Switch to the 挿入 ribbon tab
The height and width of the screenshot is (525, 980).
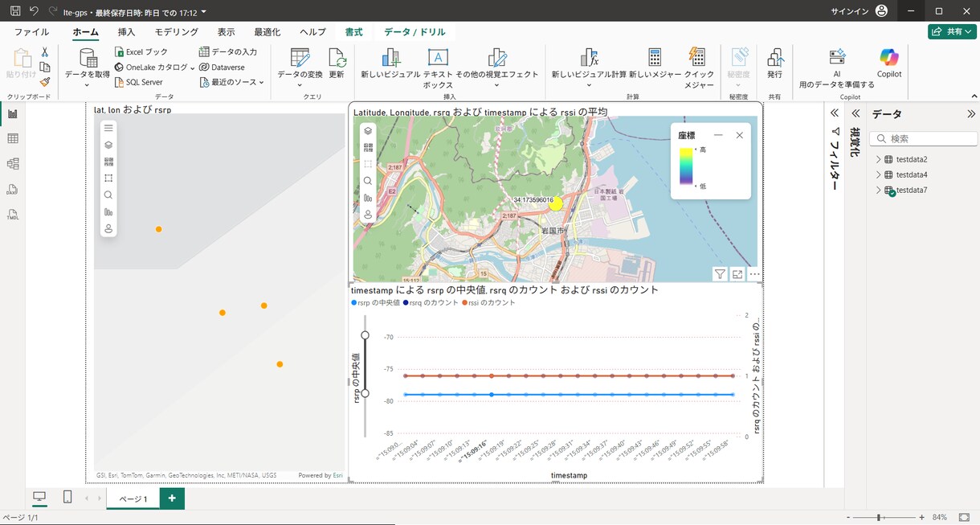[x=126, y=32]
